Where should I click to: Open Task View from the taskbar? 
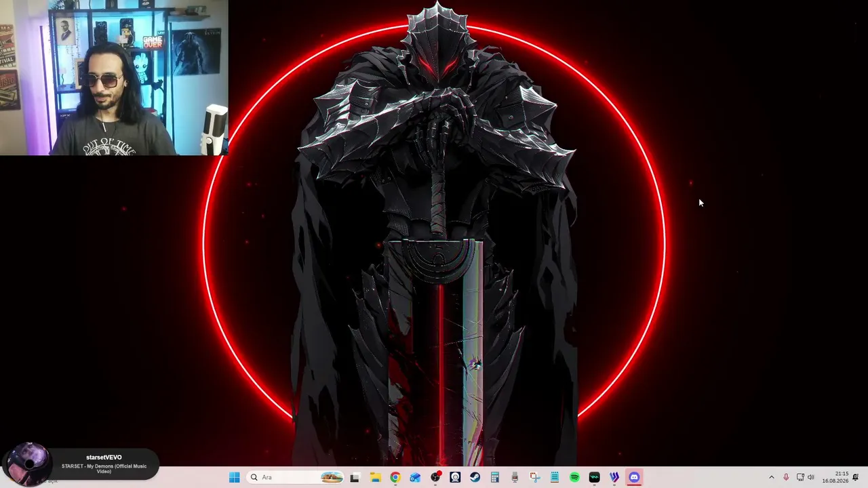coord(354,477)
